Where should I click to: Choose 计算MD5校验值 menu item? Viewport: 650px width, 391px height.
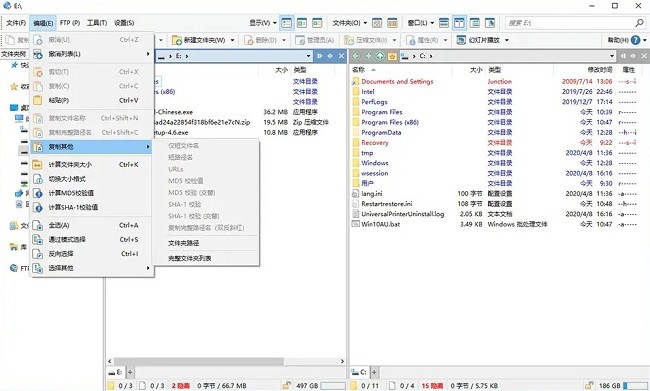point(91,193)
